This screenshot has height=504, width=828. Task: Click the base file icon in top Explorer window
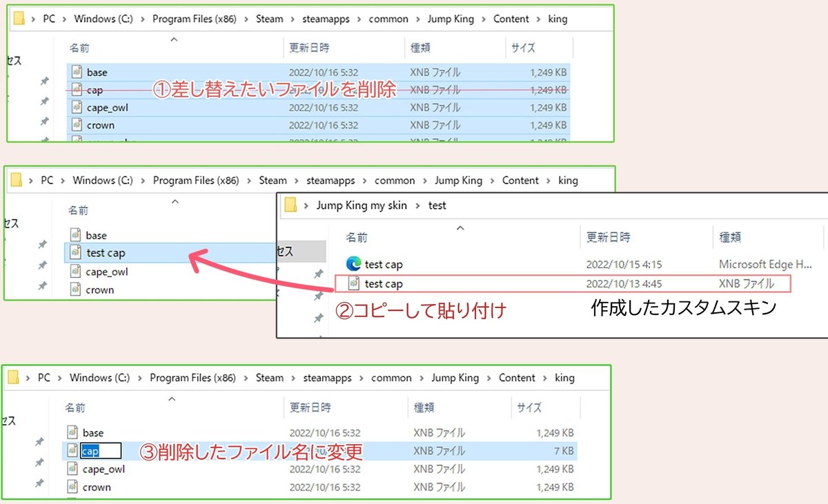click(x=75, y=72)
